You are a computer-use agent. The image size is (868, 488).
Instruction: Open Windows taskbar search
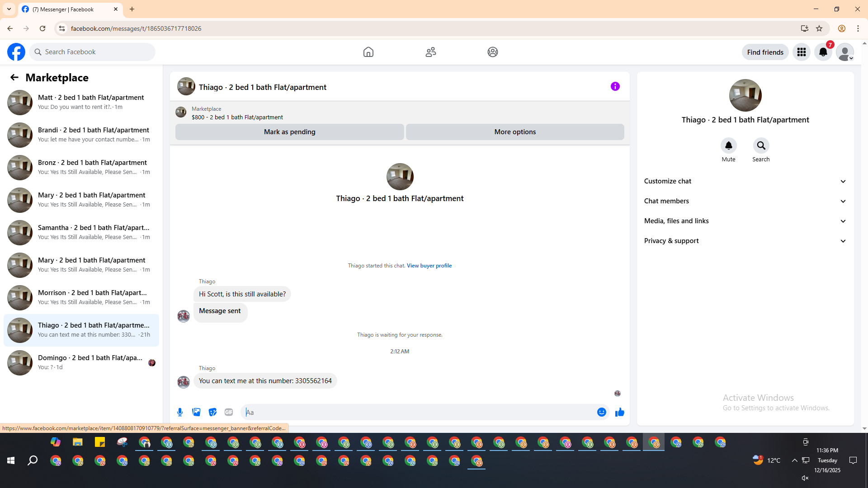pos(33,460)
